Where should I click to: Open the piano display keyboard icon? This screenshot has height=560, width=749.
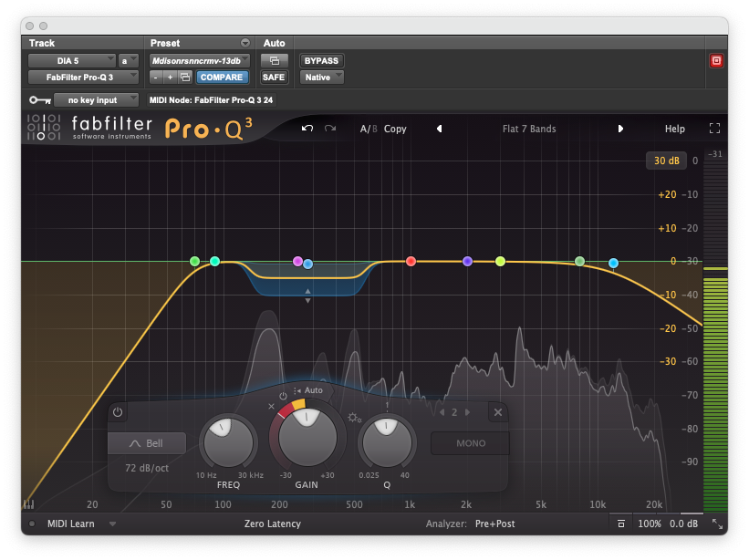[x=28, y=504]
